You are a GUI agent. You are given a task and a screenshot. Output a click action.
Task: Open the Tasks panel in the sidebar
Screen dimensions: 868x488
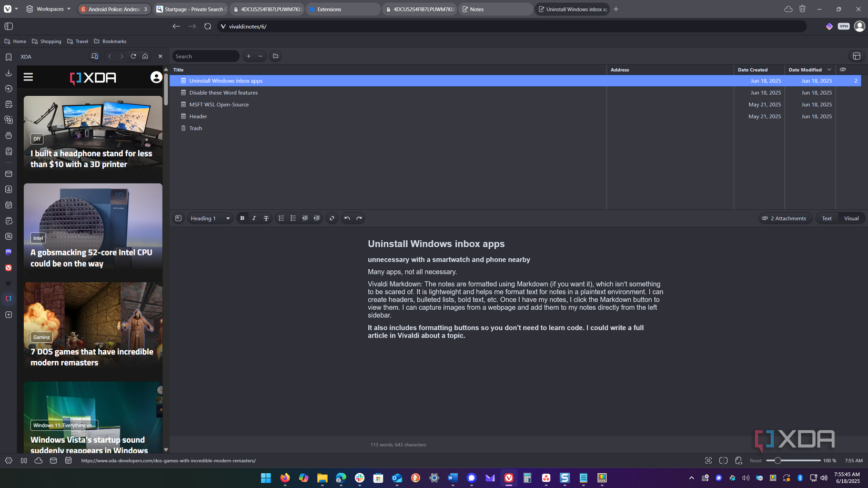point(8,221)
